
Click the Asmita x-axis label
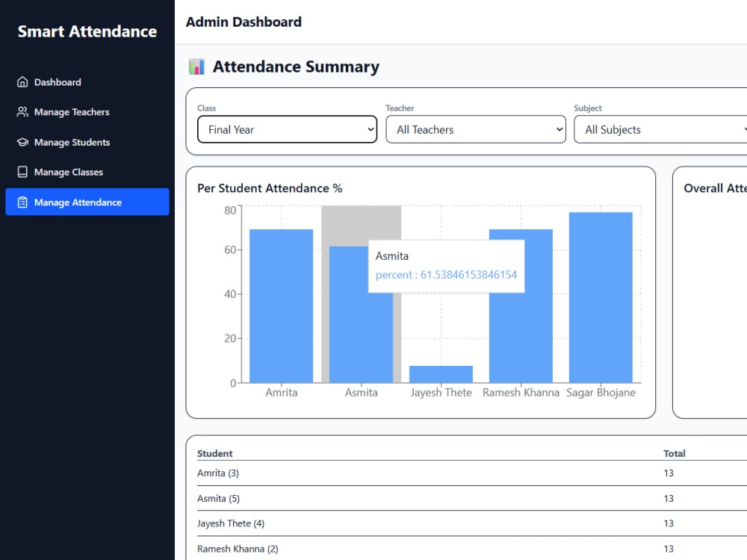click(x=361, y=393)
